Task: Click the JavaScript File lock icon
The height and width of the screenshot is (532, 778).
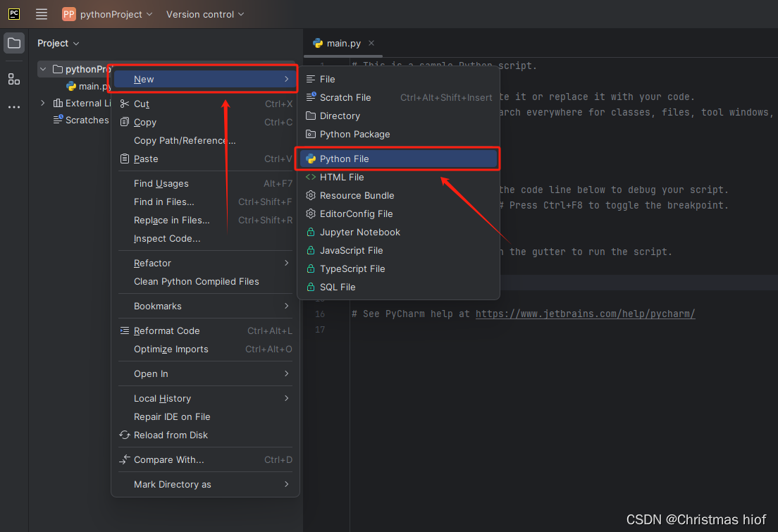Action: (311, 250)
